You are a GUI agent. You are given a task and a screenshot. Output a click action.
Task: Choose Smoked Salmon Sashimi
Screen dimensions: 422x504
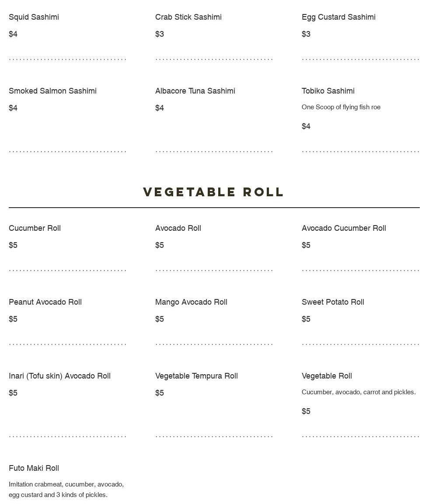point(52,91)
